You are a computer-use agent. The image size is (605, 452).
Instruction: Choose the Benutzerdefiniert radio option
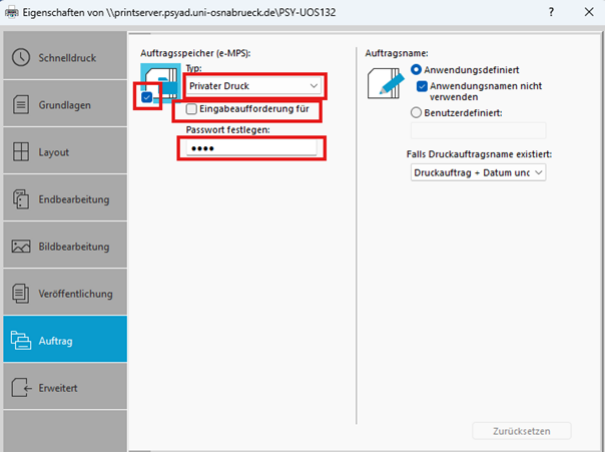tap(417, 113)
